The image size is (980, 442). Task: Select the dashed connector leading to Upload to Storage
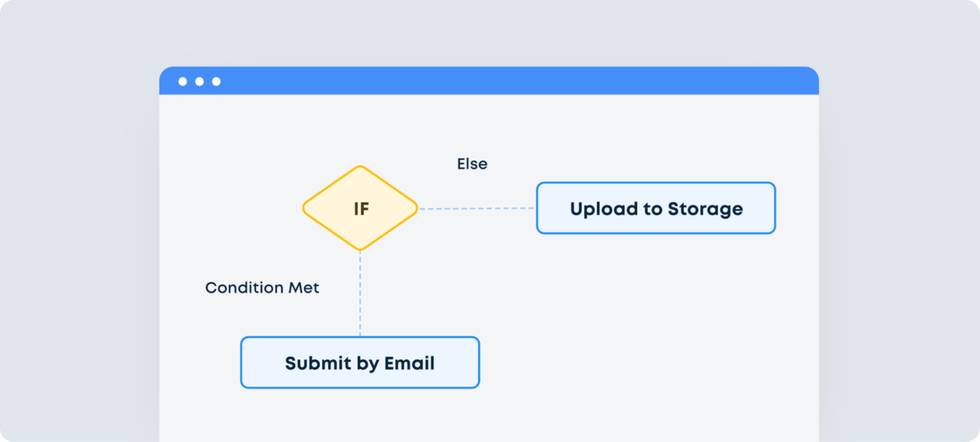pos(477,208)
